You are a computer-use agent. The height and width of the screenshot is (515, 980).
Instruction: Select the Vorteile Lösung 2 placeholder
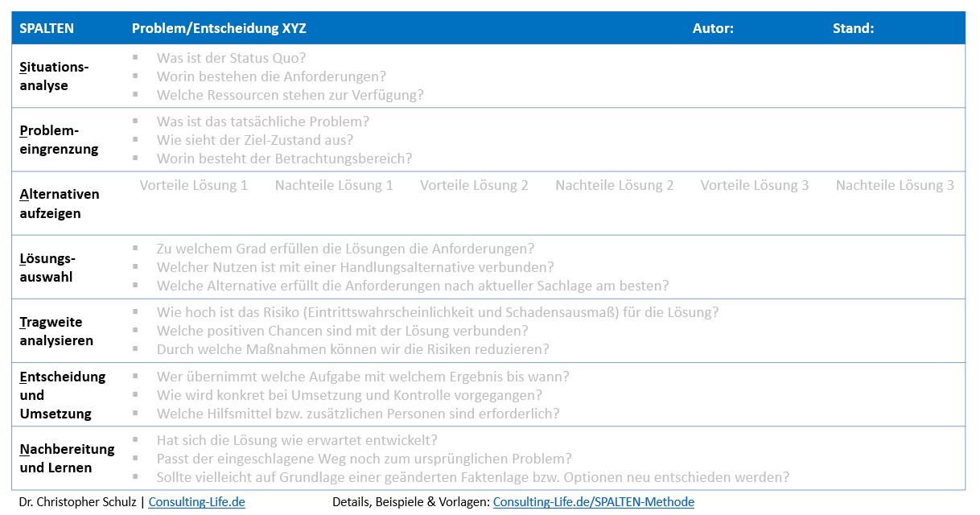click(x=474, y=186)
